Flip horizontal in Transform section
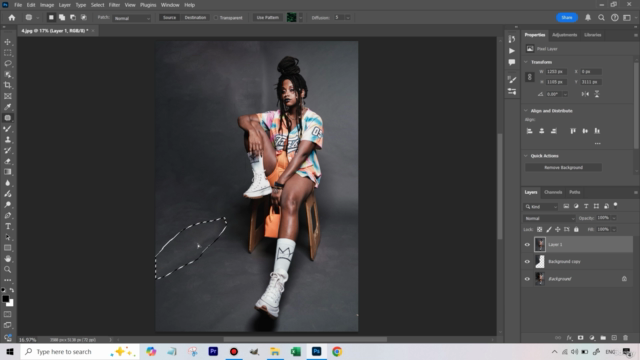 [585, 94]
